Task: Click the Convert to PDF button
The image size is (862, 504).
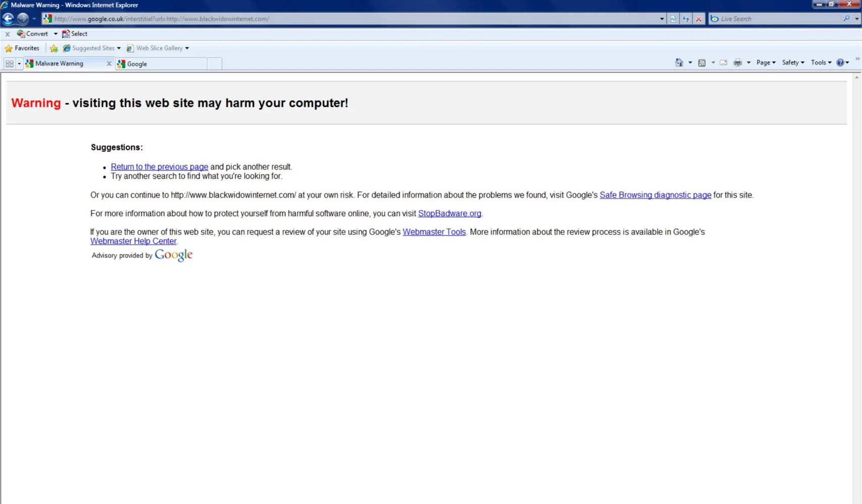Action: pos(32,34)
